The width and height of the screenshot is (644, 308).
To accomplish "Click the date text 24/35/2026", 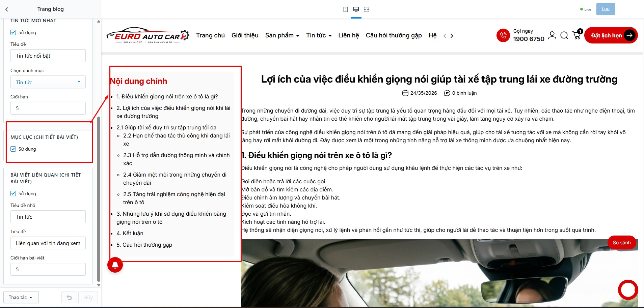I will click(x=424, y=93).
